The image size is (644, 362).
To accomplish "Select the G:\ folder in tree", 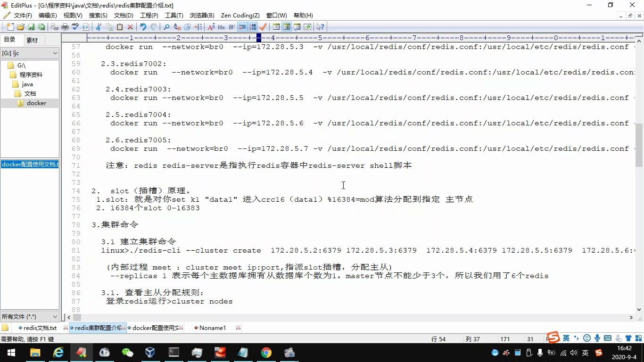I will tap(17, 66).
